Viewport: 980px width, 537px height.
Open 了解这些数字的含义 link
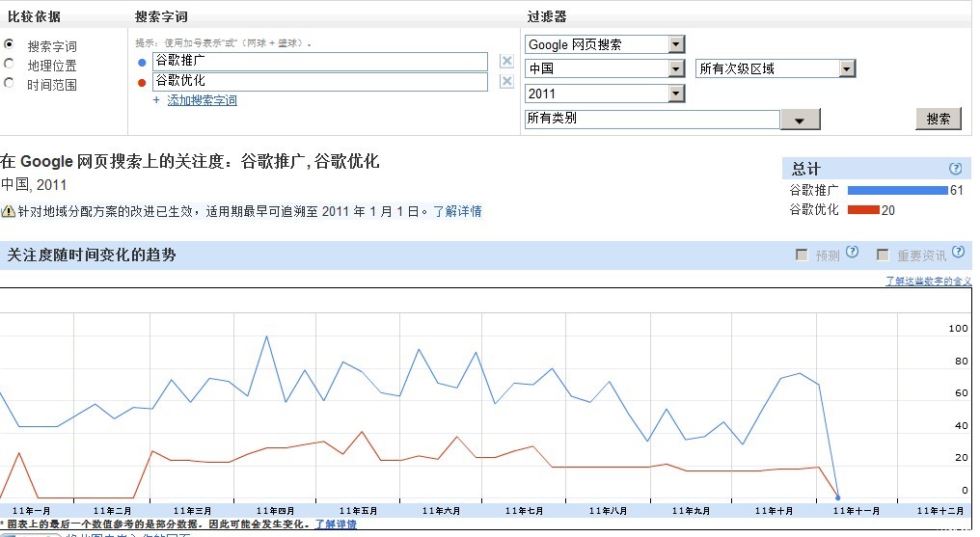[x=929, y=281]
